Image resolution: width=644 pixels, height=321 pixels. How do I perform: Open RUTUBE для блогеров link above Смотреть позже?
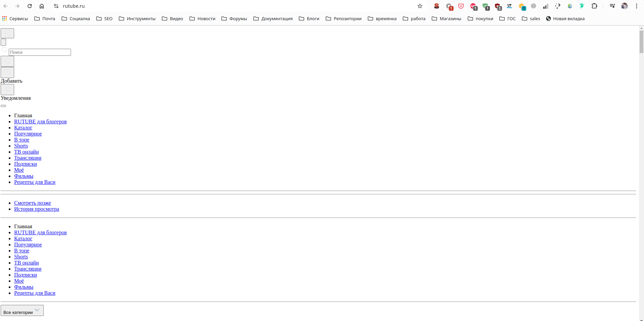40,122
